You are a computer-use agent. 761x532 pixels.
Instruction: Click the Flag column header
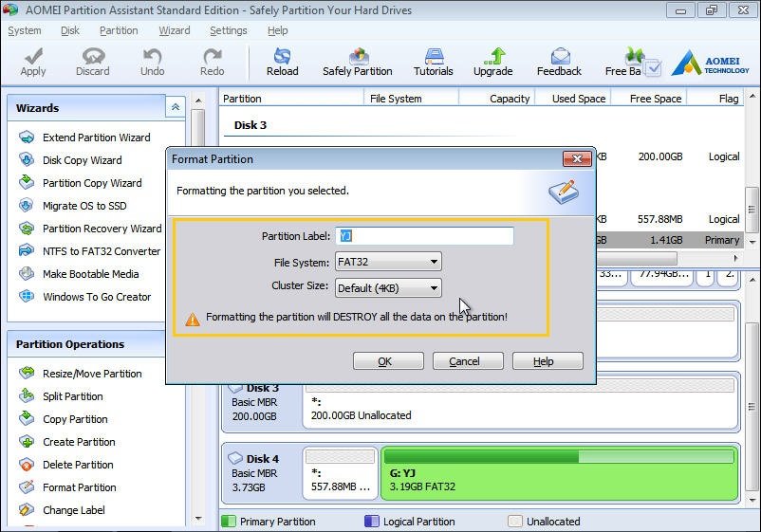pyautogui.click(x=715, y=99)
